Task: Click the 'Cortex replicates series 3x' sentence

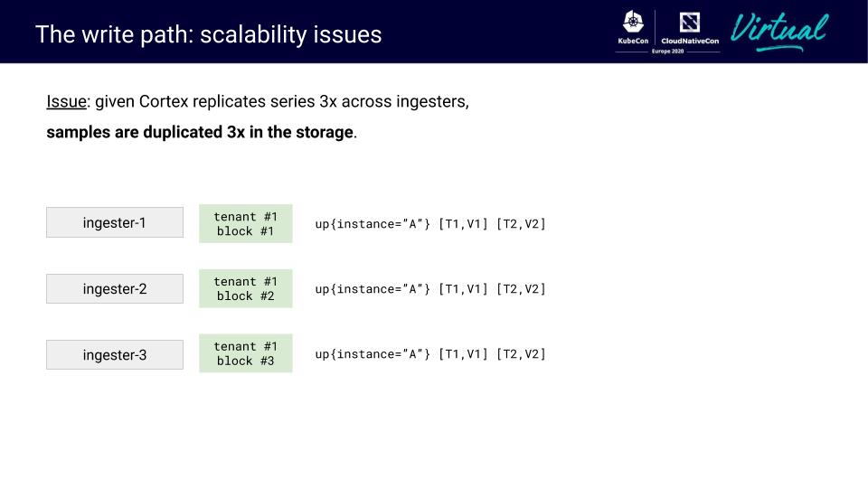Action: tap(289, 101)
